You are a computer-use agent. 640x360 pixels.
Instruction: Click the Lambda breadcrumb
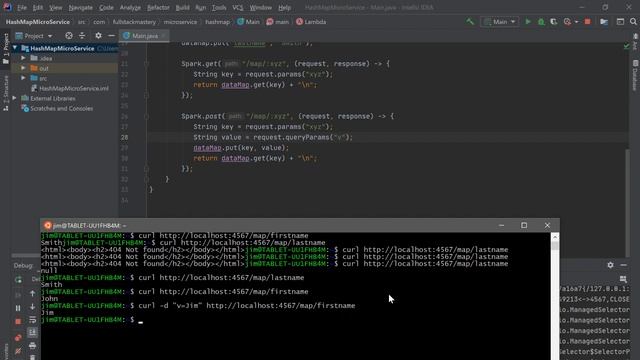311,22
